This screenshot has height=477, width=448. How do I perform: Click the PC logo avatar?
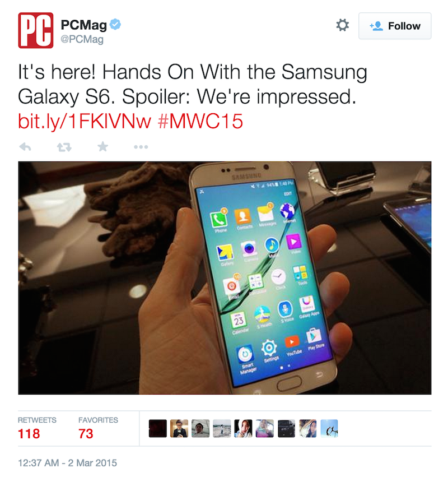click(36, 30)
